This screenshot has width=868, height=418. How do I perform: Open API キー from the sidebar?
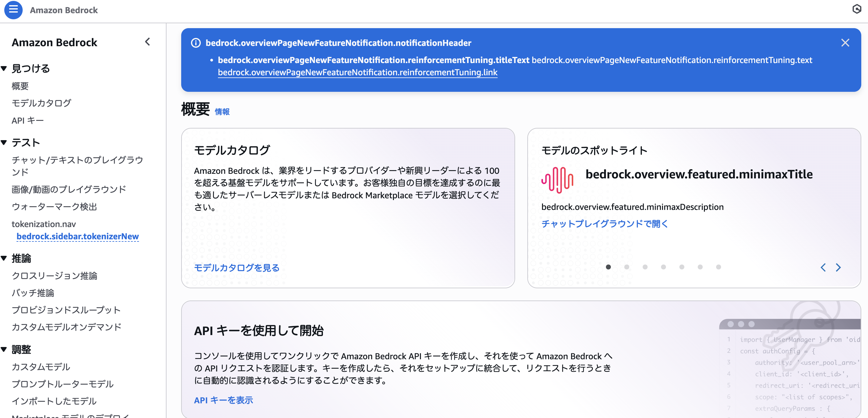pyautogui.click(x=28, y=120)
